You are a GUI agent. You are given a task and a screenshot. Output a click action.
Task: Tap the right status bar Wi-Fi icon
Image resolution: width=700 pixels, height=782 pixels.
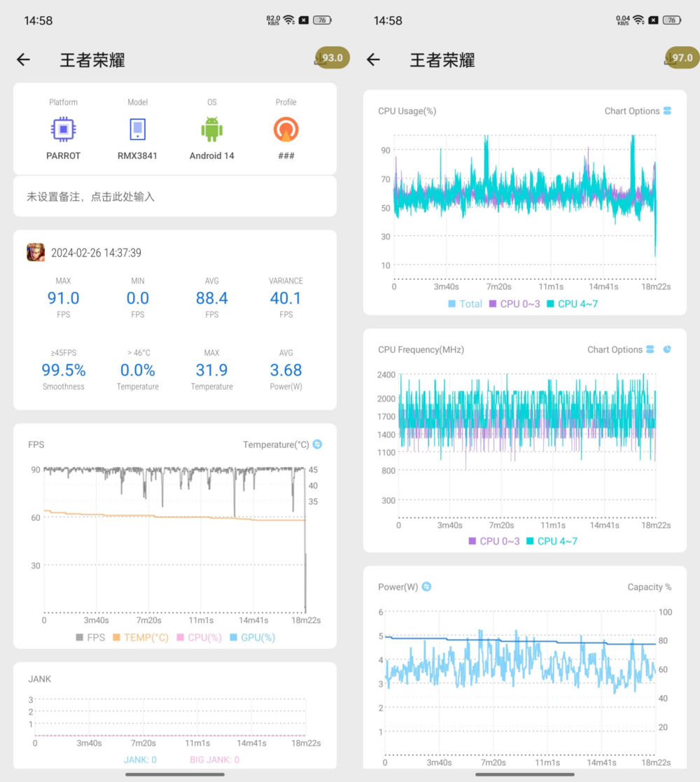pos(638,20)
